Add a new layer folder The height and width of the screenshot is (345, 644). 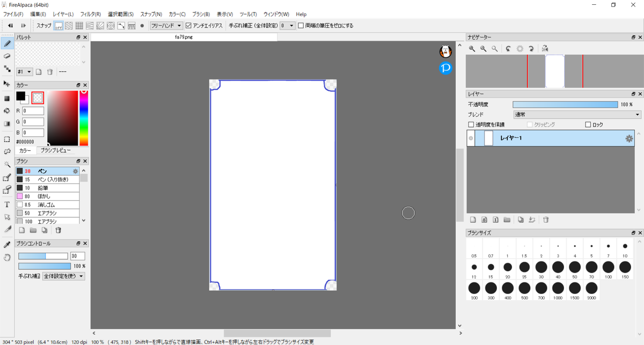(507, 219)
